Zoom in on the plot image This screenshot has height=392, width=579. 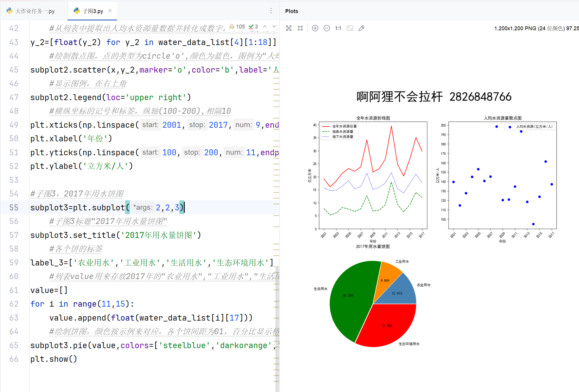[315, 28]
